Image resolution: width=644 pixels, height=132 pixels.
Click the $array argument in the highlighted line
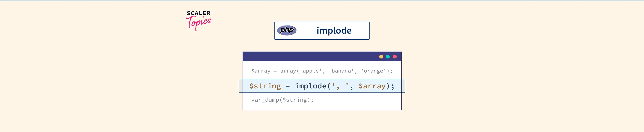click(x=372, y=86)
